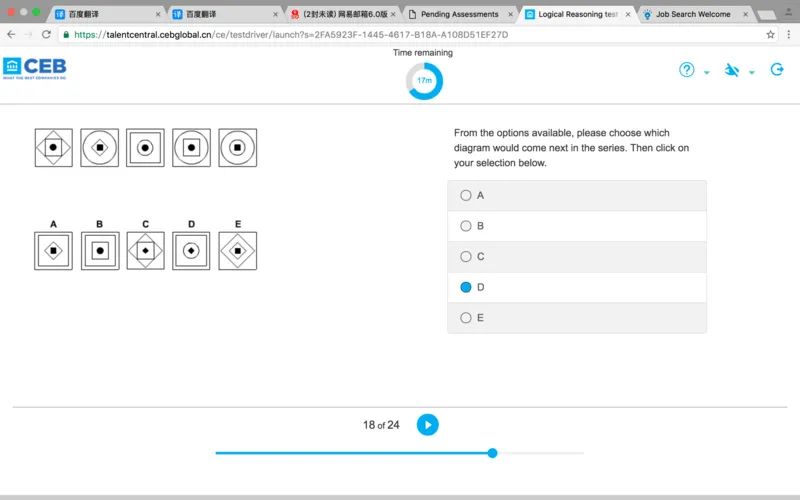Click the 17m time remaining timer
The image size is (800, 500).
424,80
